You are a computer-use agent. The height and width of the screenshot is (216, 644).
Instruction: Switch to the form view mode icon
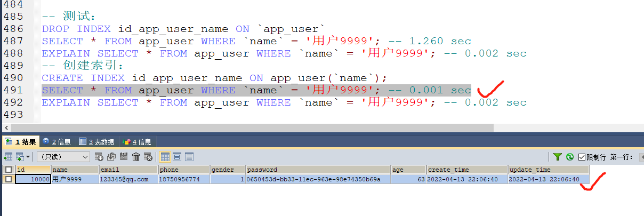pos(177,157)
